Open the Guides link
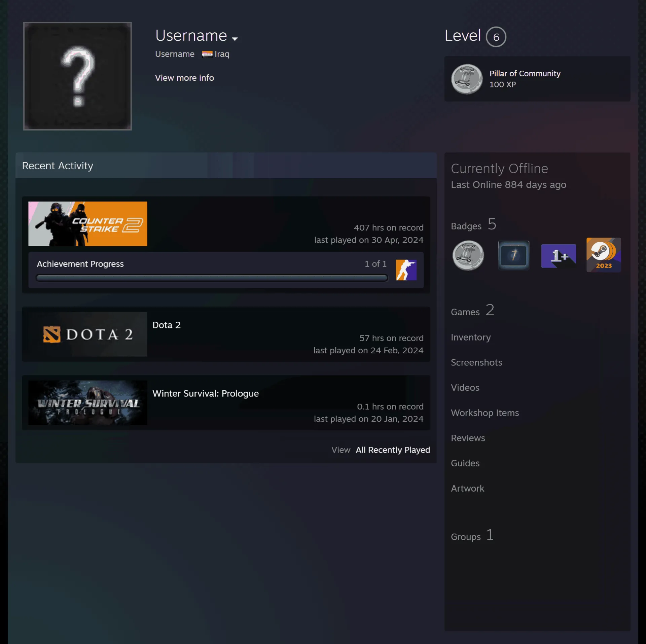This screenshot has height=644, width=646. tap(465, 463)
